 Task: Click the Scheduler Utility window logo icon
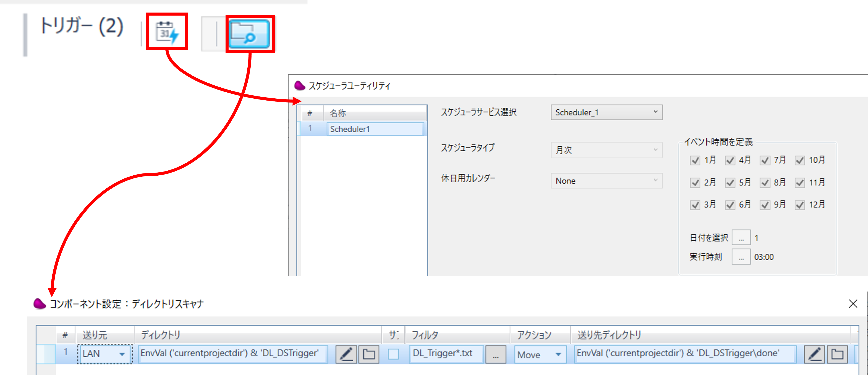click(299, 86)
